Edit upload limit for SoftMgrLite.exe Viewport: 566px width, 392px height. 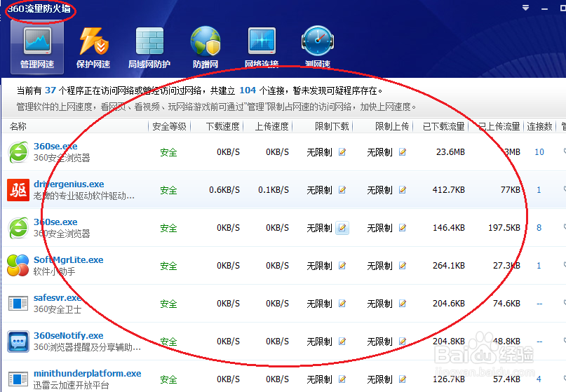[x=403, y=266]
